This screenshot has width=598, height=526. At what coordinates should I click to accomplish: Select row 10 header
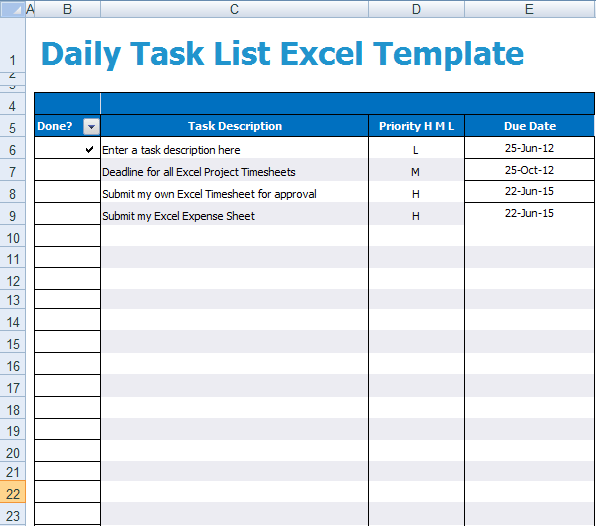pyautogui.click(x=13, y=236)
